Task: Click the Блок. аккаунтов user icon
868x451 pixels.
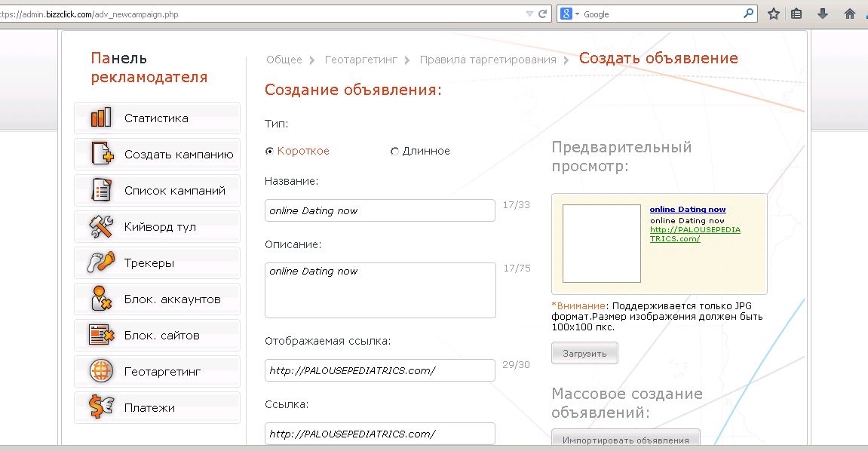Action: [101, 299]
